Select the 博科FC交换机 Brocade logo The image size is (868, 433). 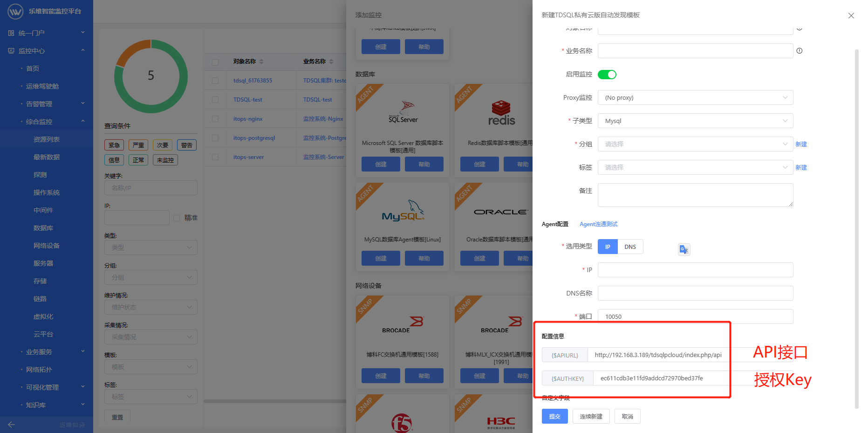[403, 324]
